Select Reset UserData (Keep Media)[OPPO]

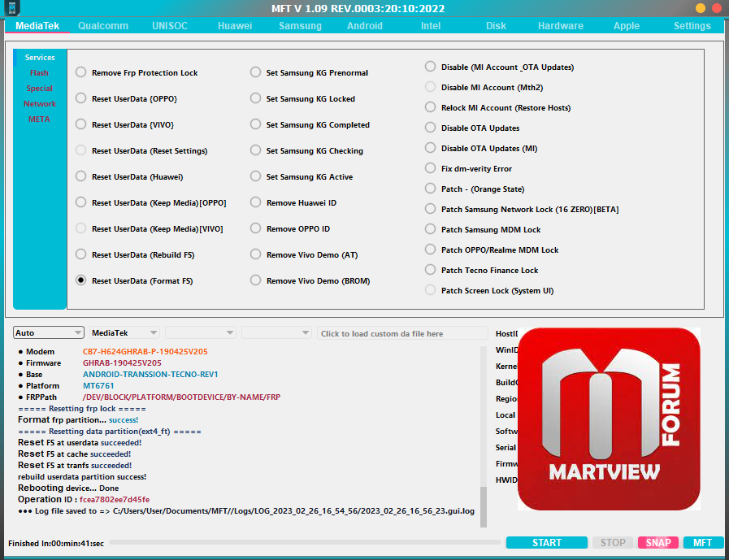click(151, 203)
